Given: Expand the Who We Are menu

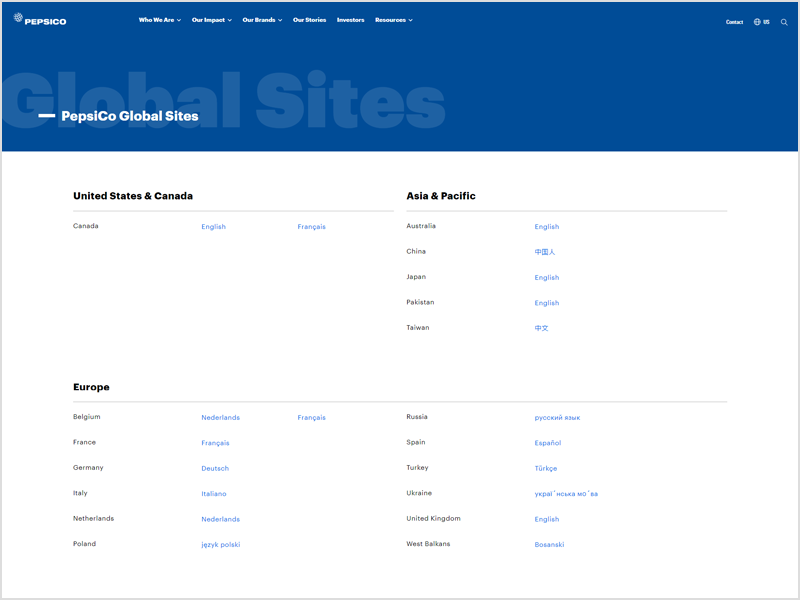Looking at the screenshot, I should coord(160,20).
